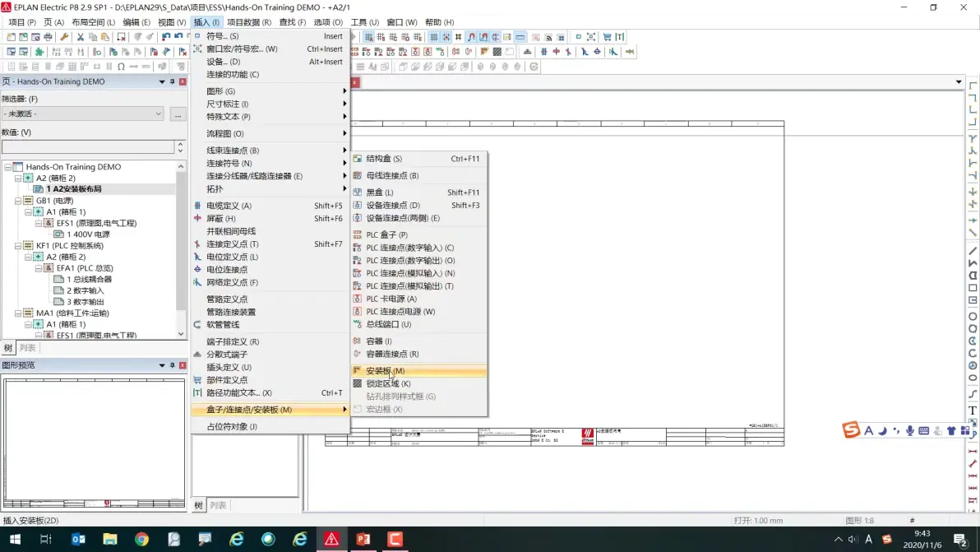The image size is (980, 552).
Task: Open the notification center icon
Action: pos(960,539)
